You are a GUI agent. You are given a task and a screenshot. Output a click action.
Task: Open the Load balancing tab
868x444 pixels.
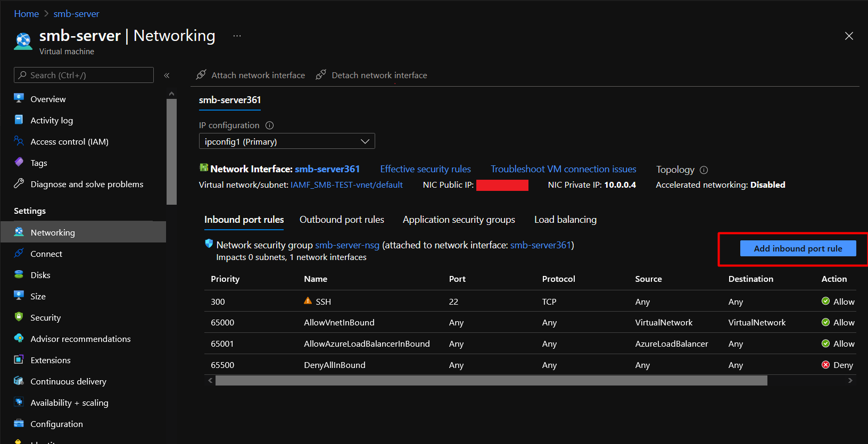tap(565, 220)
